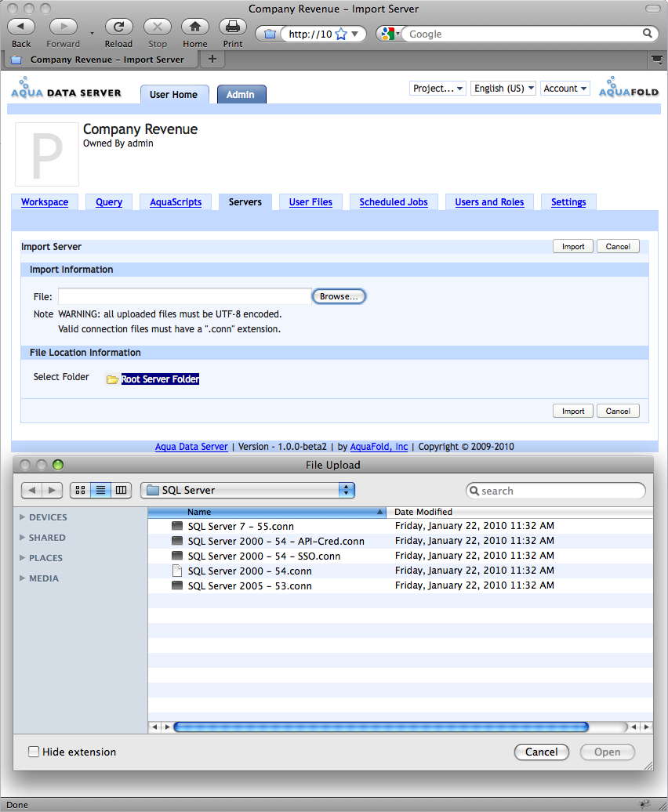Switch File Upload to icon view
Screen dimensions: 668x812
pyautogui.click(x=80, y=490)
